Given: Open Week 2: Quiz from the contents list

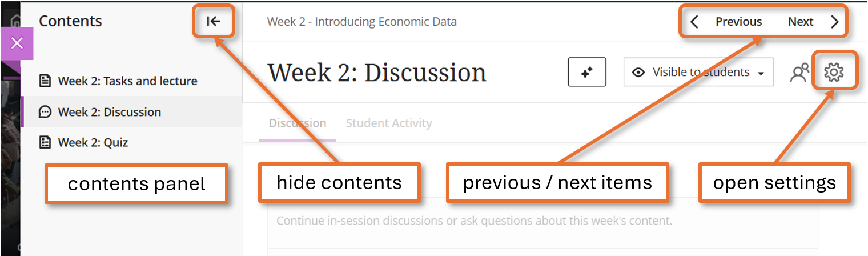Looking at the screenshot, I should pos(93,142).
